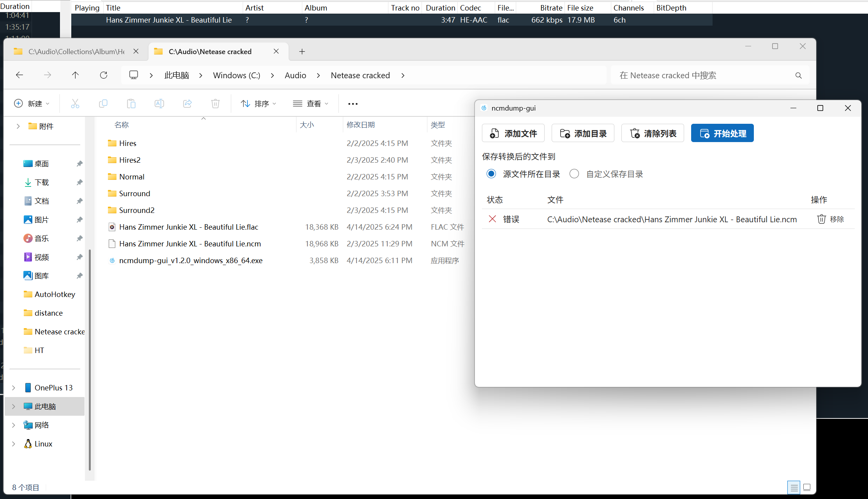This screenshot has width=868, height=499.
Task: Switch to large icons view toggle in status bar
Action: click(807, 487)
